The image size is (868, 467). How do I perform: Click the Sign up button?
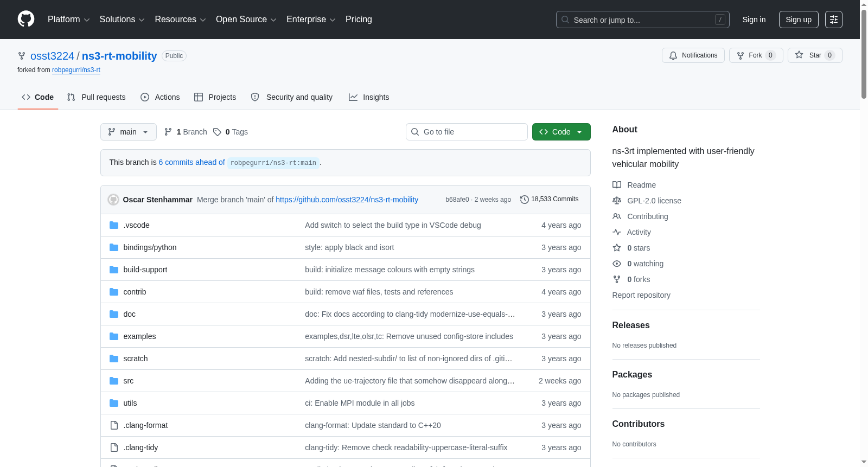point(799,20)
